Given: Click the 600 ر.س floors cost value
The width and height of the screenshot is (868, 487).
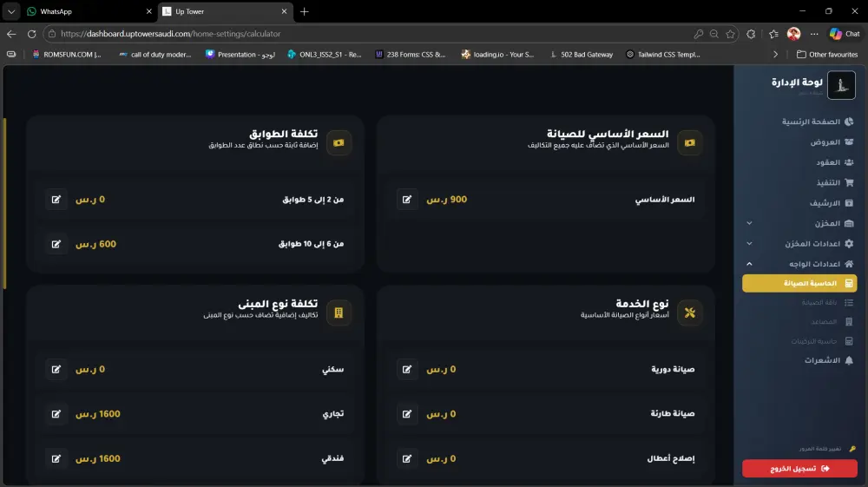Looking at the screenshot, I should point(95,244).
